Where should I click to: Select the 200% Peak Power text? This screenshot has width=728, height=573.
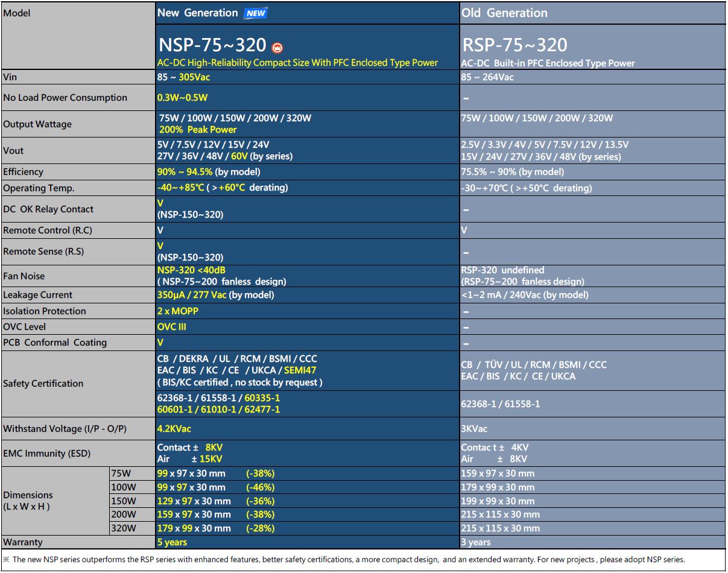coord(198,130)
